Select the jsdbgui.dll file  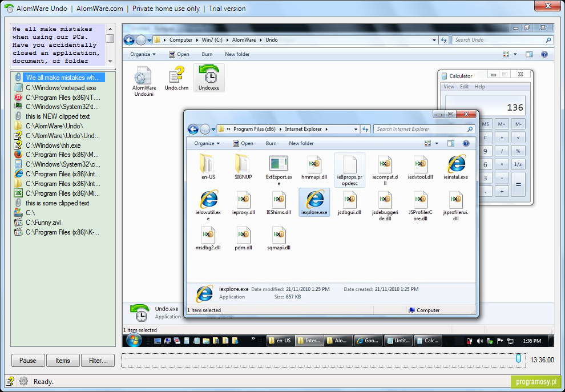tap(349, 202)
